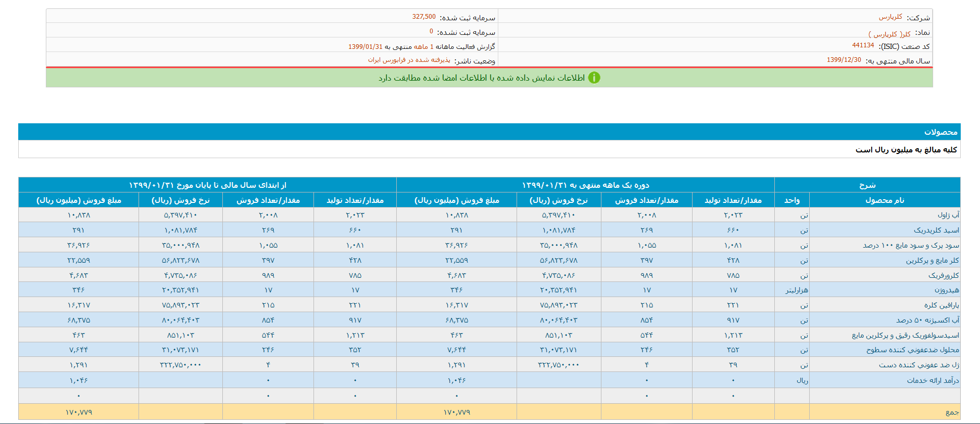This screenshot has height=424, width=980.
Task: Select registered capital value 327,500
Action: tap(424, 17)
